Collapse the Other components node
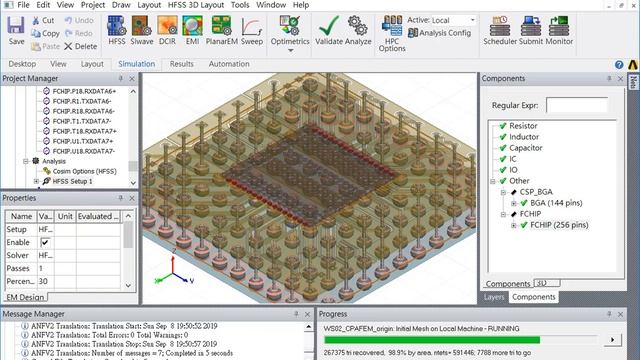Screen dimensions: 640x360 pos(493,181)
